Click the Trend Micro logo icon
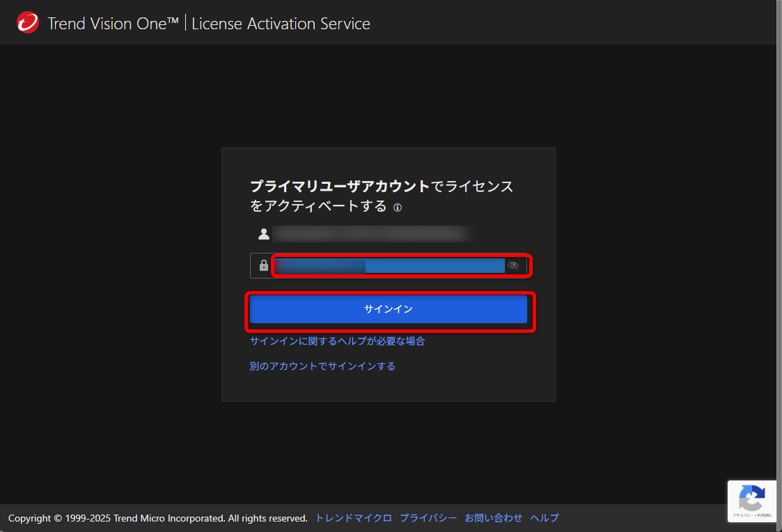 [x=28, y=23]
